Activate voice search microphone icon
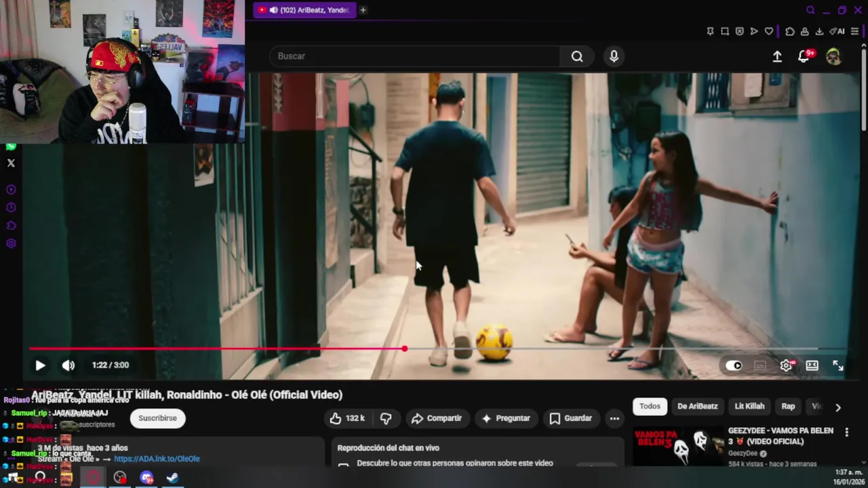Image resolution: width=868 pixels, height=488 pixels. point(614,56)
